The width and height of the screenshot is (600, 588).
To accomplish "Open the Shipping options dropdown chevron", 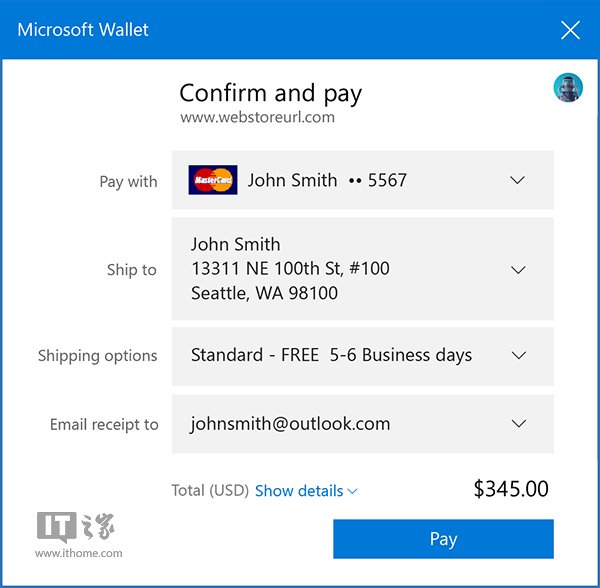I will [x=518, y=355].
